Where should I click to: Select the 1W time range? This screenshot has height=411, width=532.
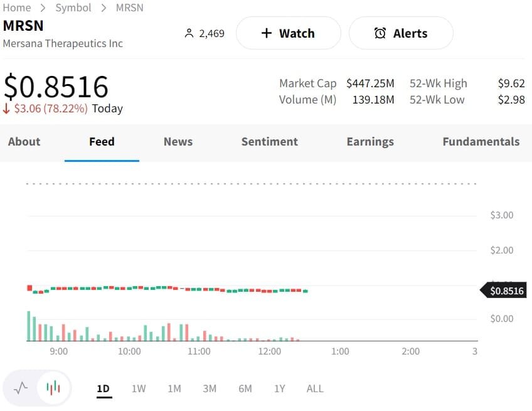(139, 389)
